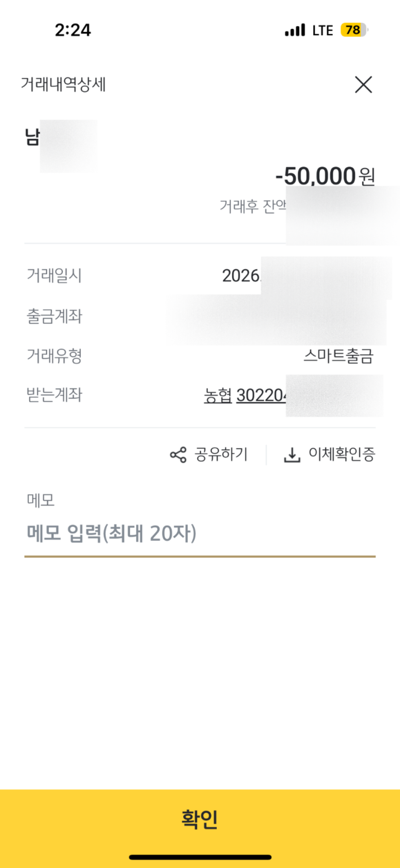Tap the LTE network indicator
This screenshot has width=400, height=868.
pyautogui.click(x=322, y=30)
